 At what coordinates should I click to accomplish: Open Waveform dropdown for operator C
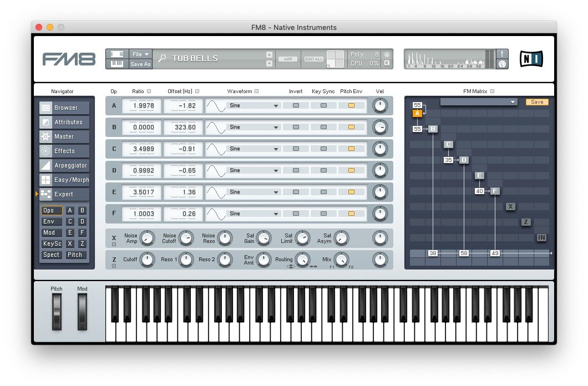tap(254, 149)
